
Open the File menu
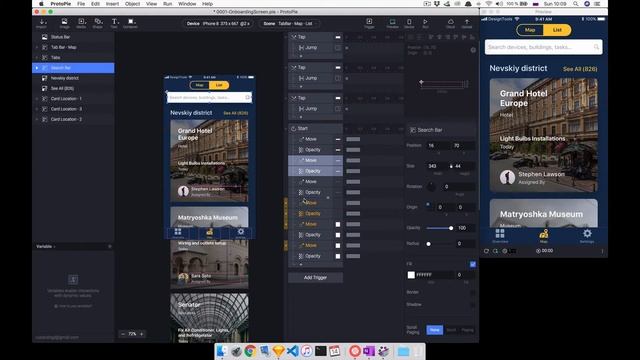tap(81, 4)
